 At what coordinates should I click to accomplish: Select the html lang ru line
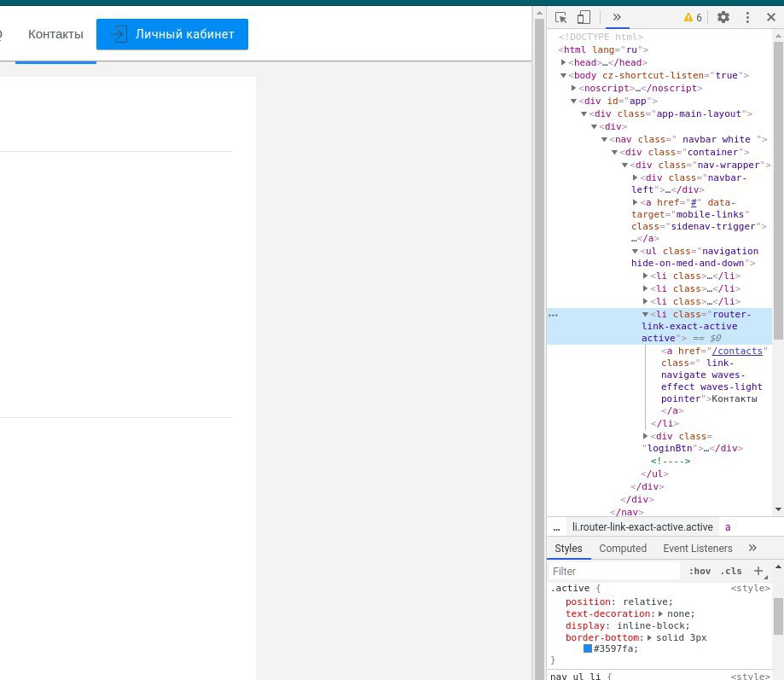(x=603, y=49)
